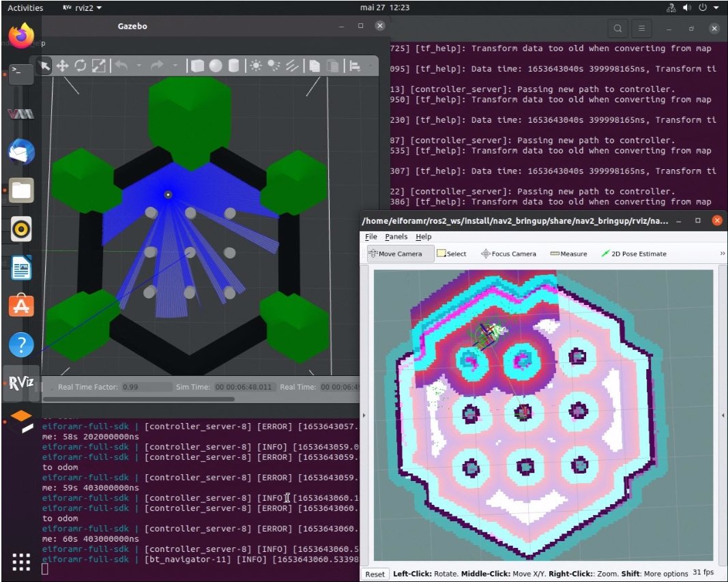The width and height of the screenshot is (728, 582).
Task: Insert a cylinder shape in Gazebo
Action: tap(233, 66)
